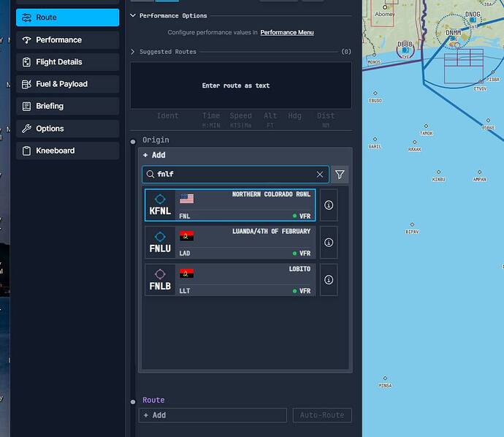Screen dimensions: 504x437
Task: Open info for FNLU airport
Action: 329,243
